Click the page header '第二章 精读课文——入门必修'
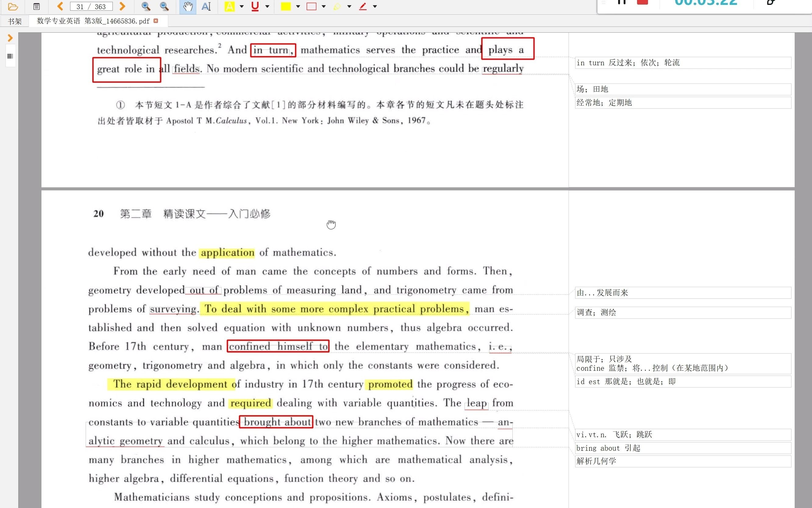 pyautogui.click(x=195, y=214)
